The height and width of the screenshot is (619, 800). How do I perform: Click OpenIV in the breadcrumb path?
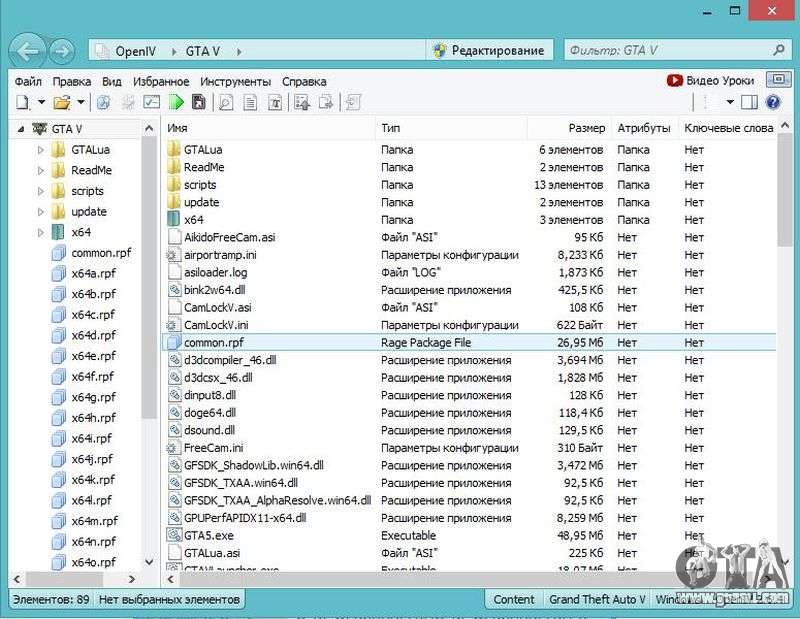(135, 51)
